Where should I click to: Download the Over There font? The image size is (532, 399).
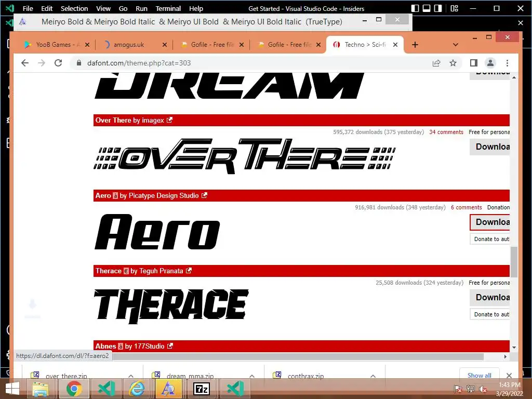489,147
